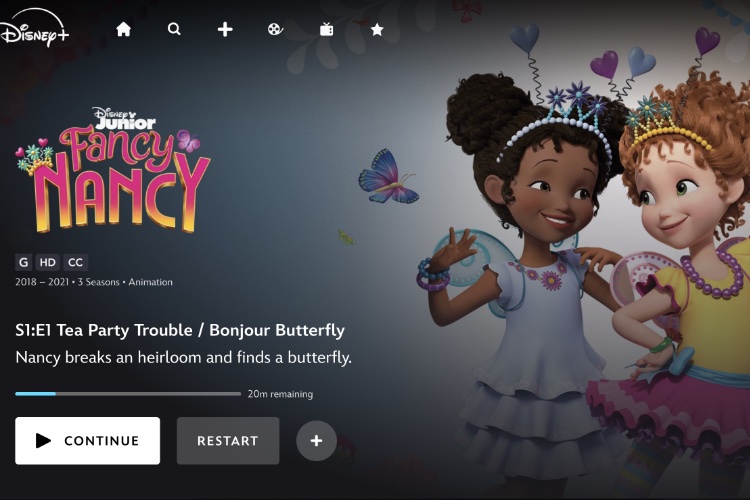750x500 pixels.
Task: Click the episode progress bar
Action: click(128, 394)
